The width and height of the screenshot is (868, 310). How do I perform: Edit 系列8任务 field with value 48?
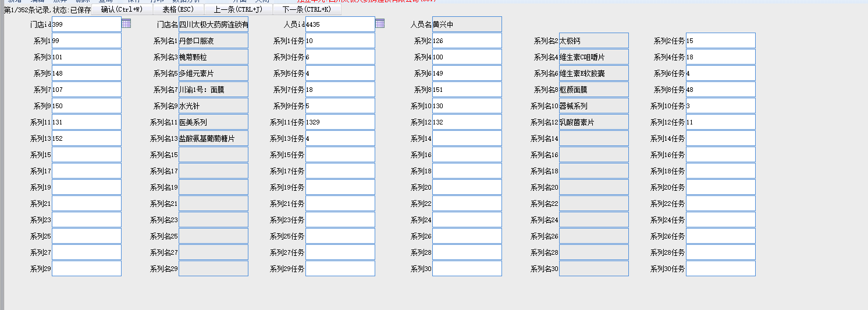pyautogui.click(x=721, y=90)
